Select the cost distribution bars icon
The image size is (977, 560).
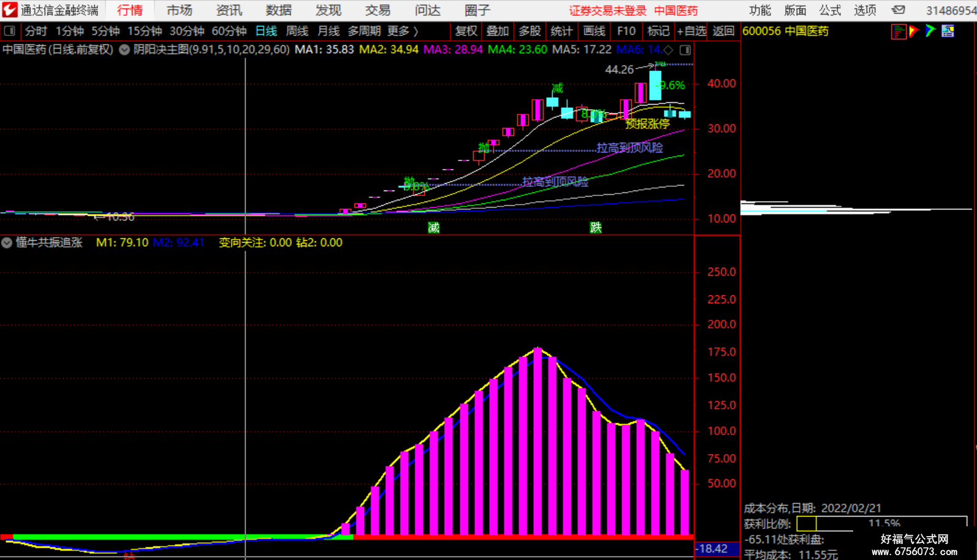(898, 31)
